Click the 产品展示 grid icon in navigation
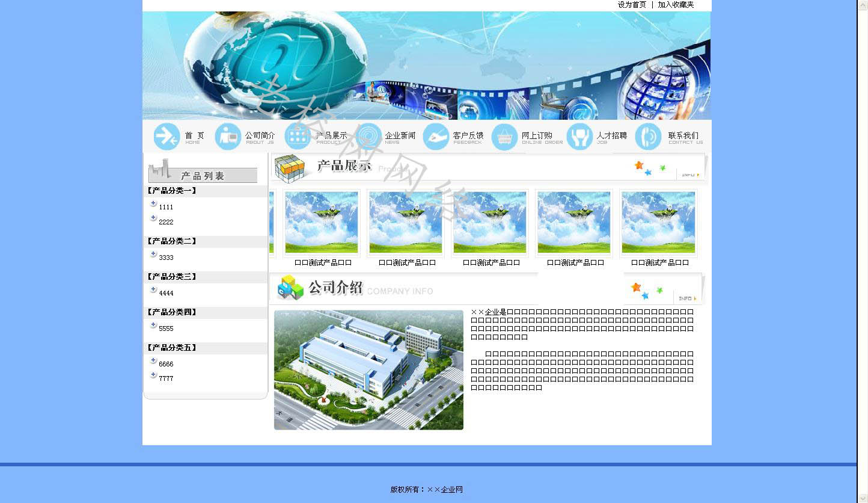This screenshot has height=503, width=868. [x=298, y=137]
